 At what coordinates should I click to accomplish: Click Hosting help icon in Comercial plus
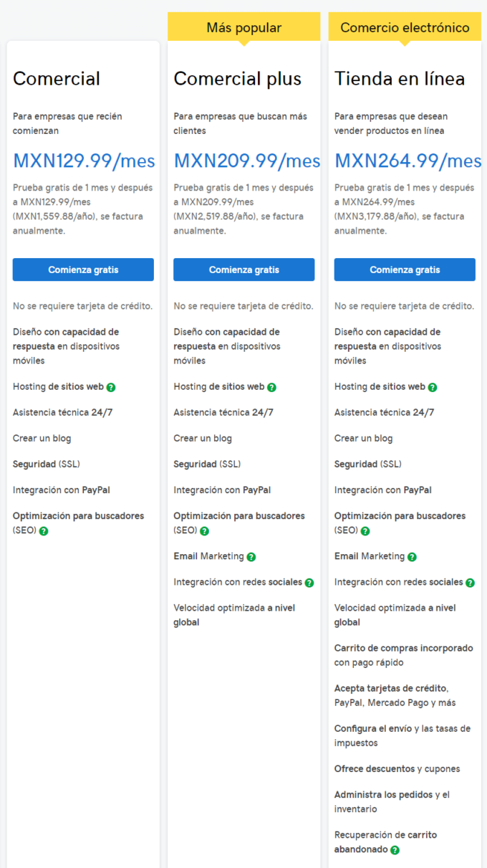[x=271, y=387]
